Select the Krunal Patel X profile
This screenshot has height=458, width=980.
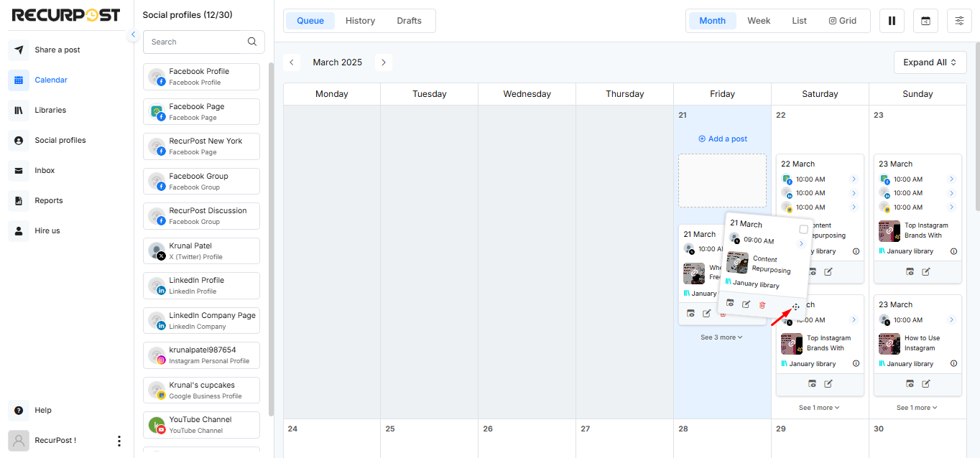tap(201, 251)
